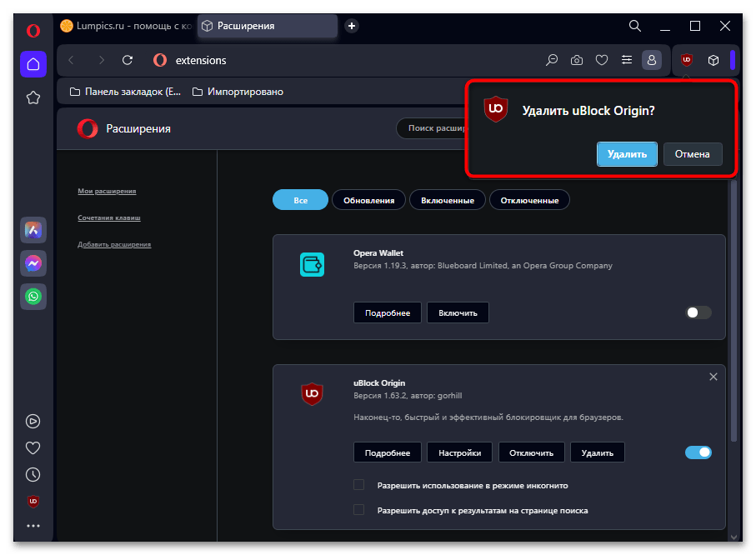756x555 pixels.
Task: Open sidebar setup three dots
Action: coord(33,526)
